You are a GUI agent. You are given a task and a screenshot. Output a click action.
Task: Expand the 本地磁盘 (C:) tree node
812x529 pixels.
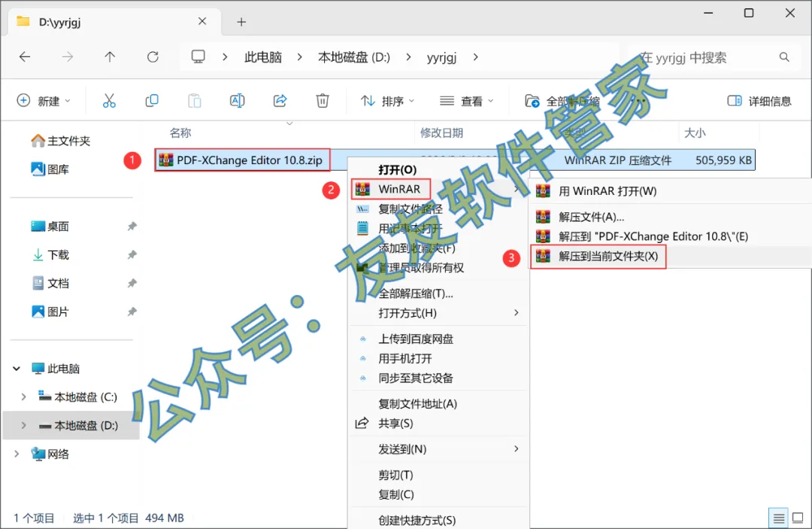(x=23, y=397)
